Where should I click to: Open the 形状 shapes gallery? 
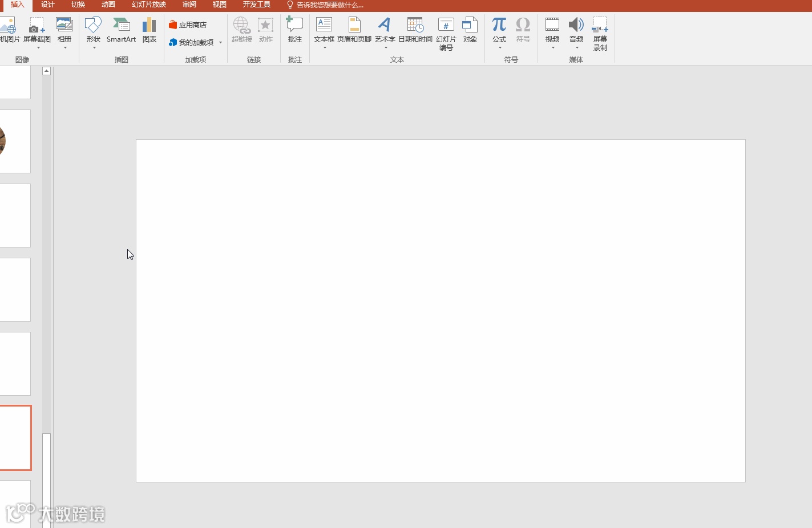coord(94,33)
